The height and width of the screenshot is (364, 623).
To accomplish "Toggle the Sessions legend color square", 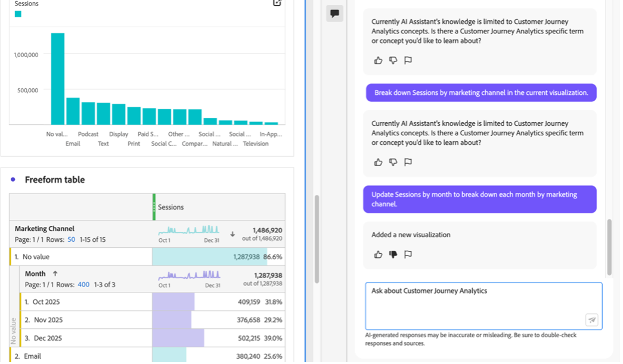I will [x=18, y=14].
